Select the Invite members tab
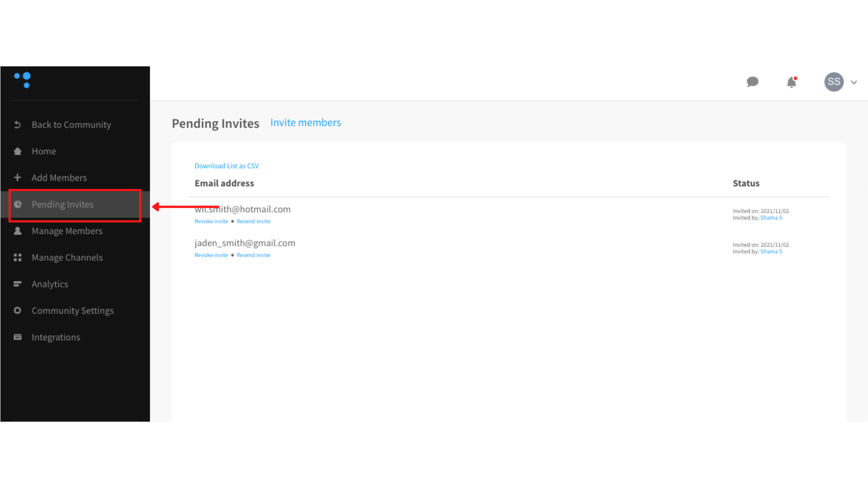868x488 pixels. [x=305, y=122]
